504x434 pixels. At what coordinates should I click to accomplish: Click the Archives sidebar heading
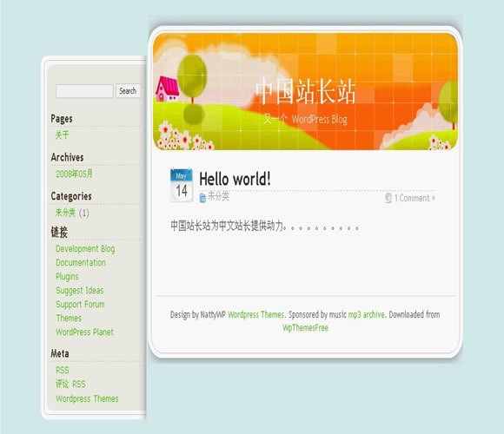click(67, 157)
